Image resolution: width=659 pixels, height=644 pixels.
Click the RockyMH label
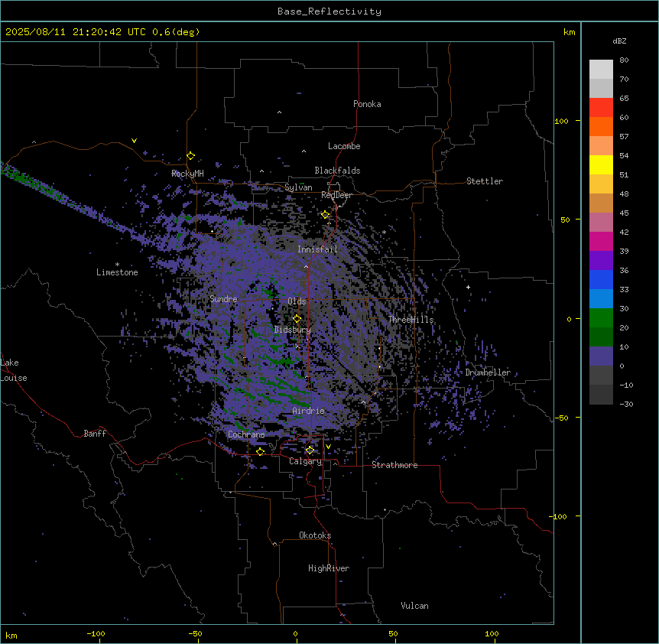click(x=187, y=174)
